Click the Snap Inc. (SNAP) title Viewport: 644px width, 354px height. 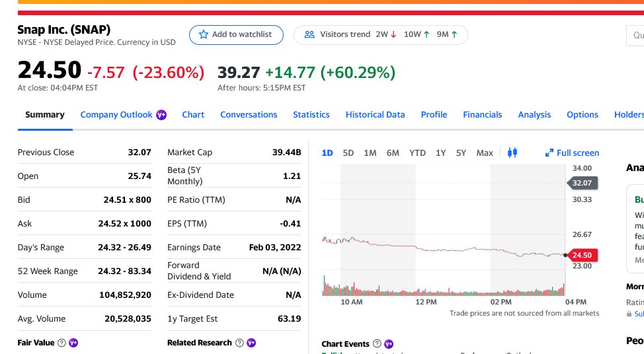[64, 30]
